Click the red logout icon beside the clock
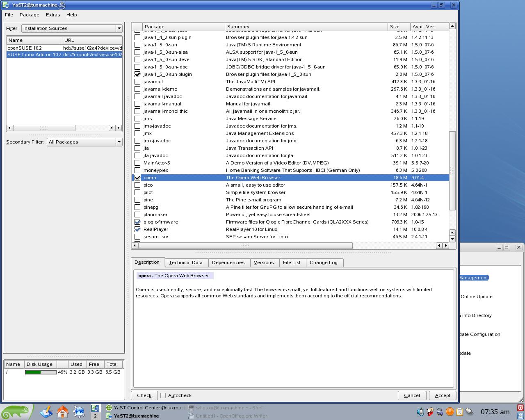525x420 pixels. pyautogui.click(x=520, y=408)
